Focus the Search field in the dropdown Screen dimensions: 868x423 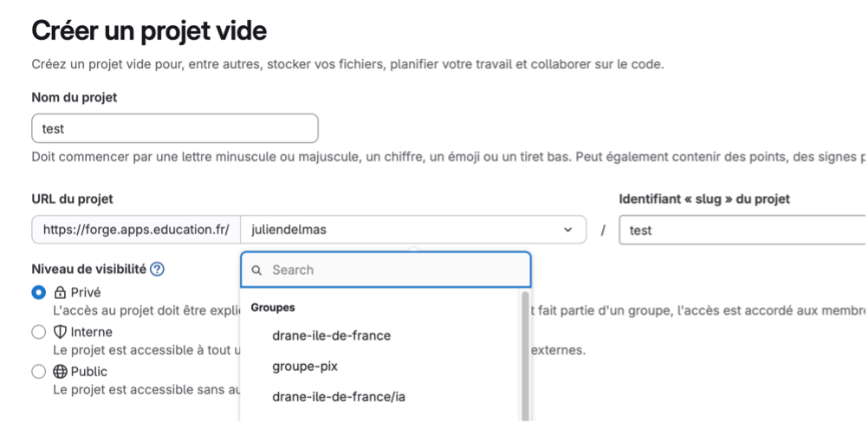[385, 270]
